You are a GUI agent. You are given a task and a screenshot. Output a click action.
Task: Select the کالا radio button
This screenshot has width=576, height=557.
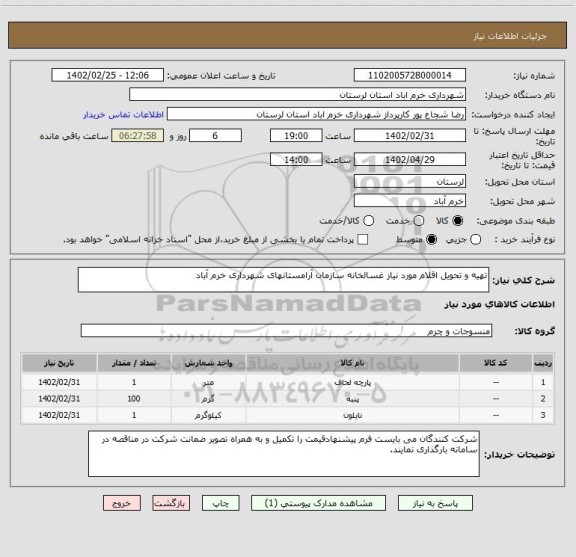pos(458,221)
